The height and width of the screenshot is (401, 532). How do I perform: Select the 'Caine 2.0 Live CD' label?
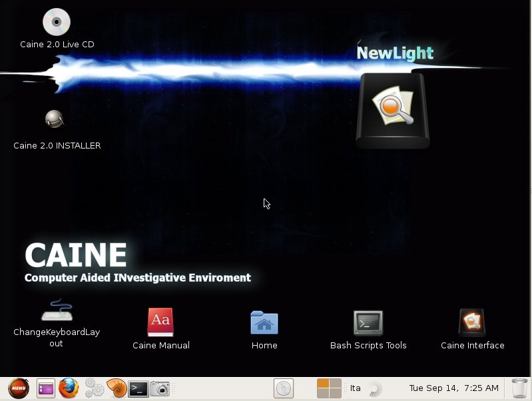pyautogui.click(x=57, y=45)
